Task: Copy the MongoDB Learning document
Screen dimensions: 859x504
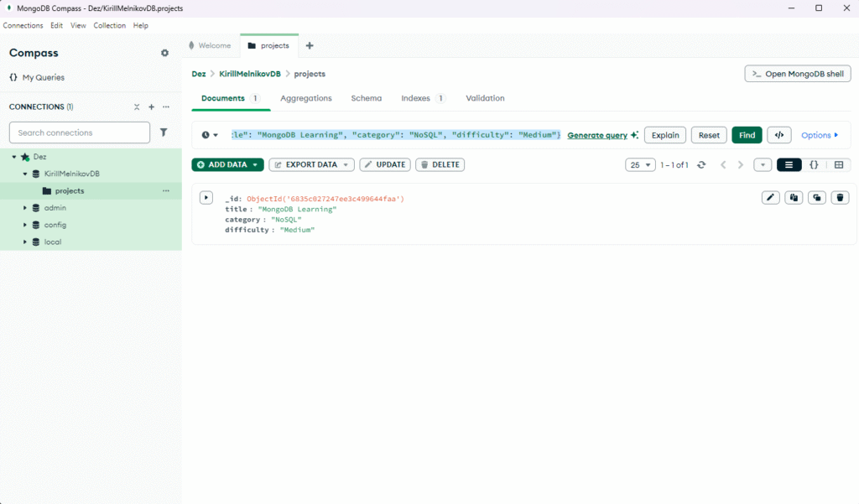Action: (x=794, y=197)
